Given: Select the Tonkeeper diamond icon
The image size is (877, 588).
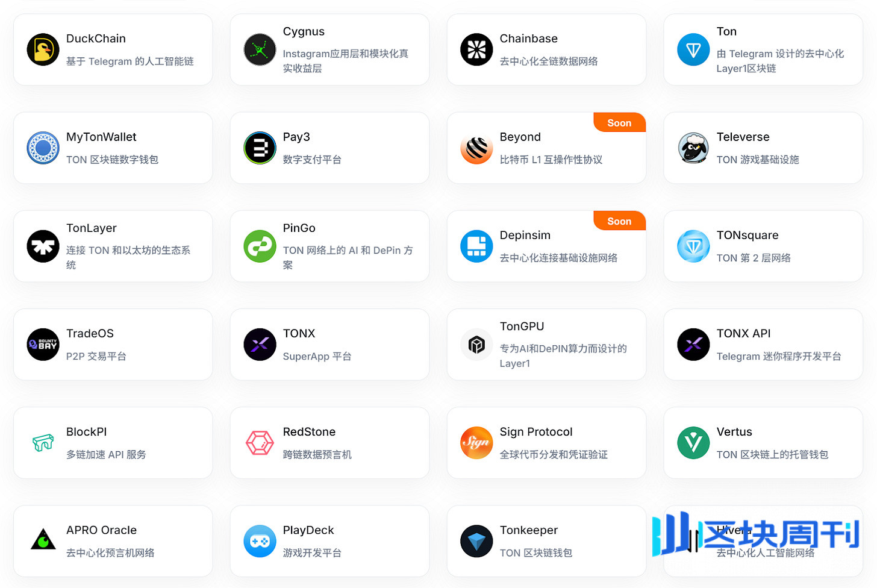Looking at the screenshot, I should click(x=476, y=541).
